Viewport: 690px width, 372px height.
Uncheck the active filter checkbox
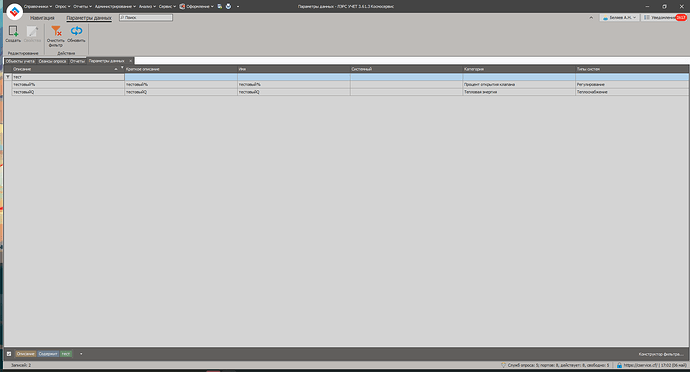(9, 354)
